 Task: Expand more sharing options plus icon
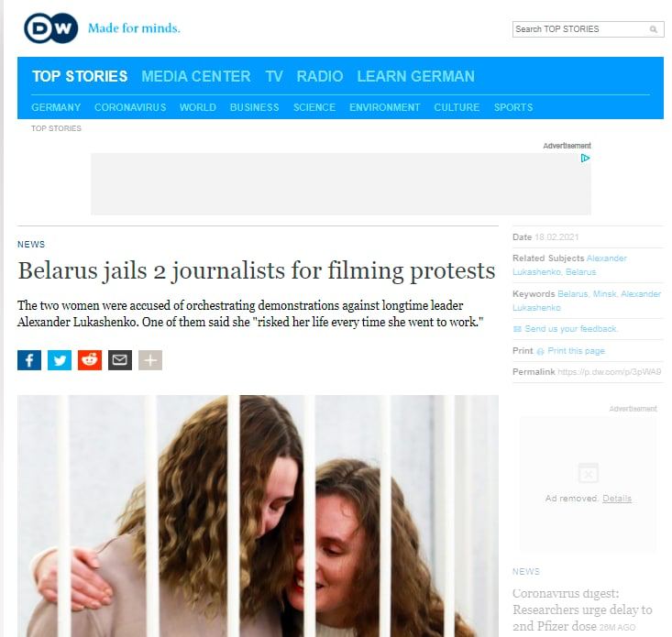[x=150, y=360]
